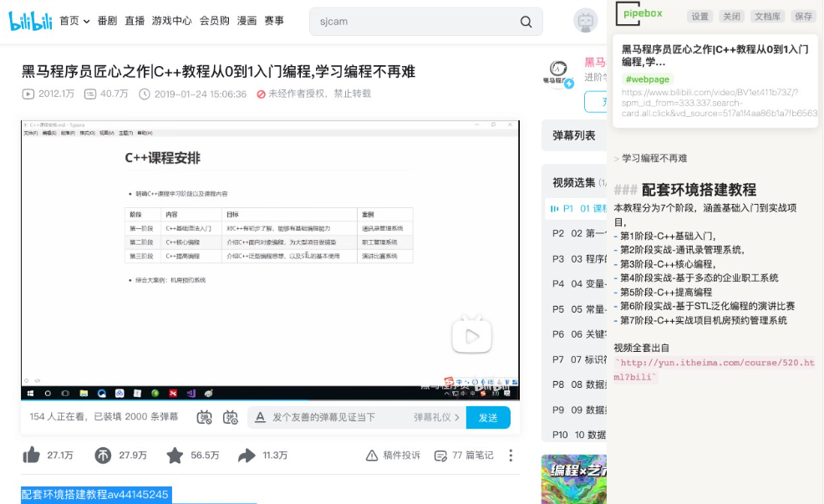Click the search magnifier icon

pos(526,22)
